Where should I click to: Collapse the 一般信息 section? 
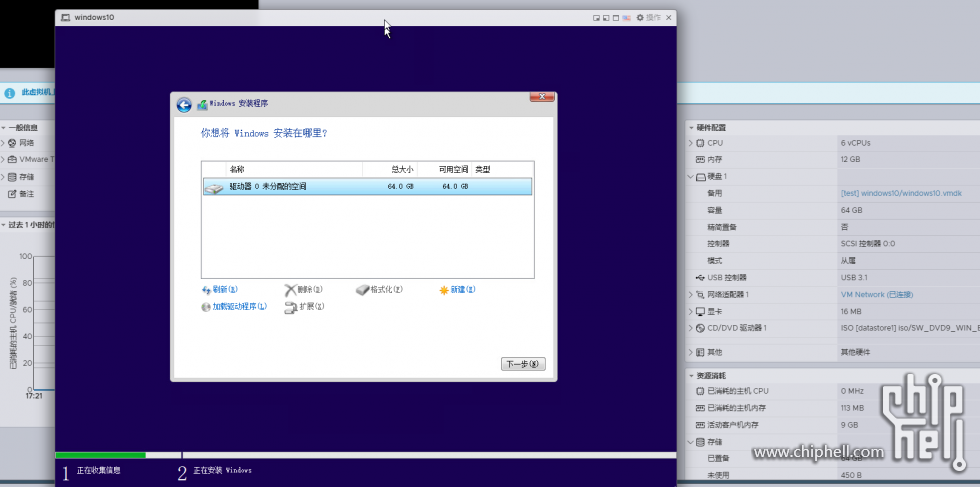click(3, 128)
